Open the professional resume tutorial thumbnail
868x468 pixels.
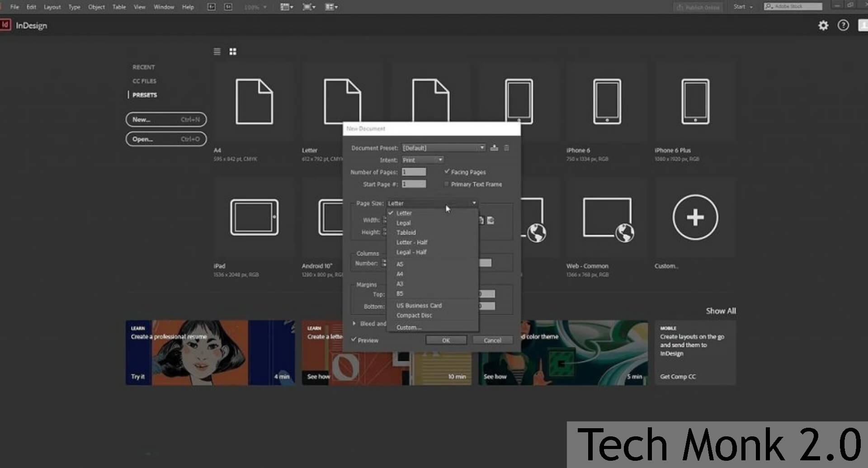[x=210, y=353]
